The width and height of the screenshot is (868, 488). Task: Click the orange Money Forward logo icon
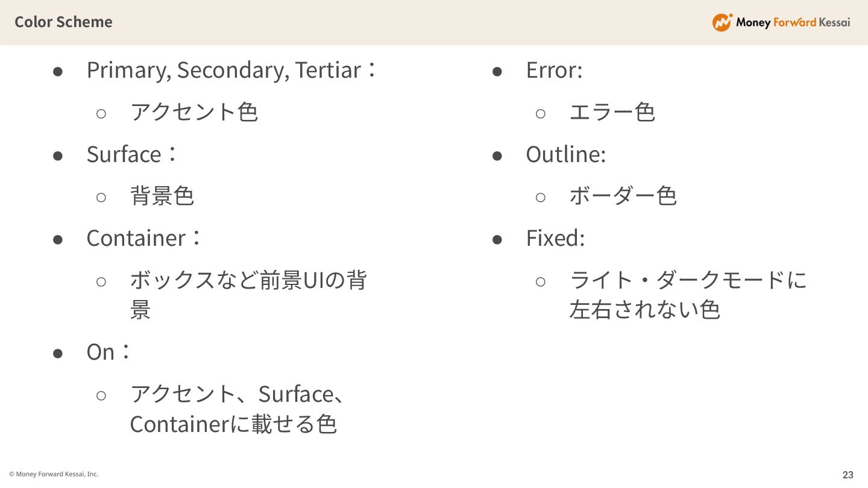(722, 22)
